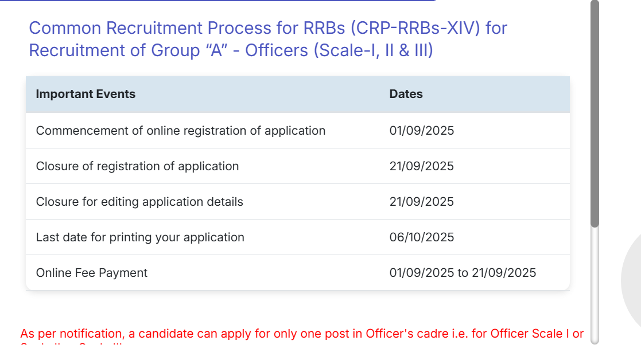Click the fee payment date range cell
The width and height of the screenshot is (641, 364).
pyautogui.click(x=463, y=273)
